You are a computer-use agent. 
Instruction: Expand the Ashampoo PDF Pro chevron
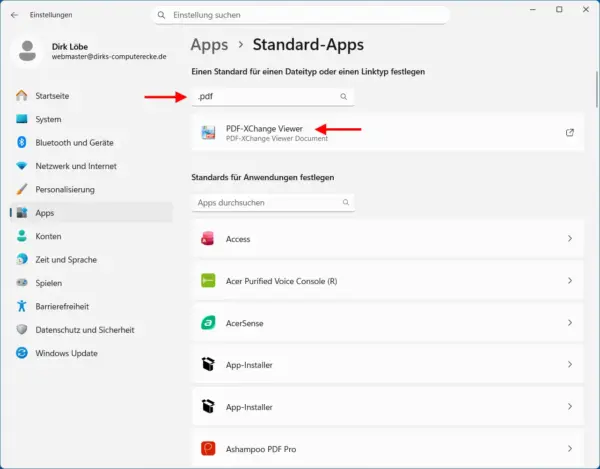(x=570, y=448)
